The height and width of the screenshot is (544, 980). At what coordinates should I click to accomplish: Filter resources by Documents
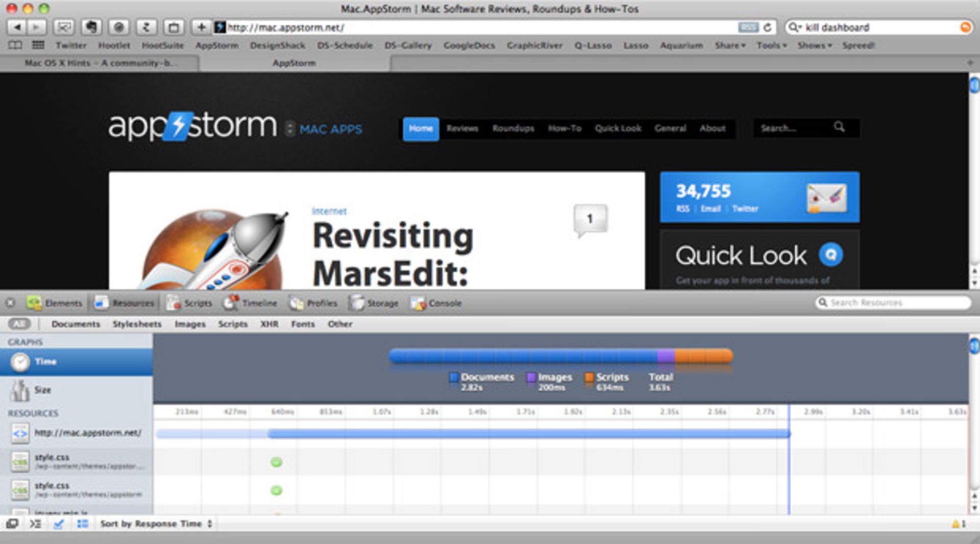[76, 324]
